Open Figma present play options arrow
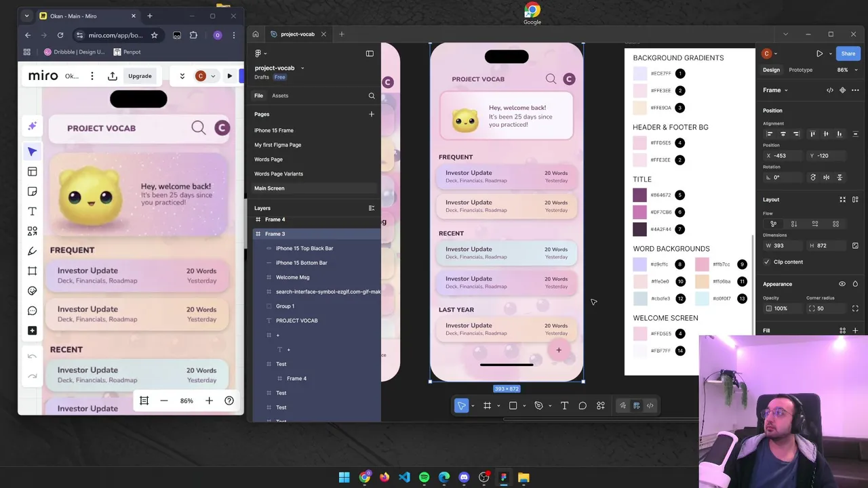The height and width of the screenshot is (488, 868). pyautogui.click(x=830, y=54)
